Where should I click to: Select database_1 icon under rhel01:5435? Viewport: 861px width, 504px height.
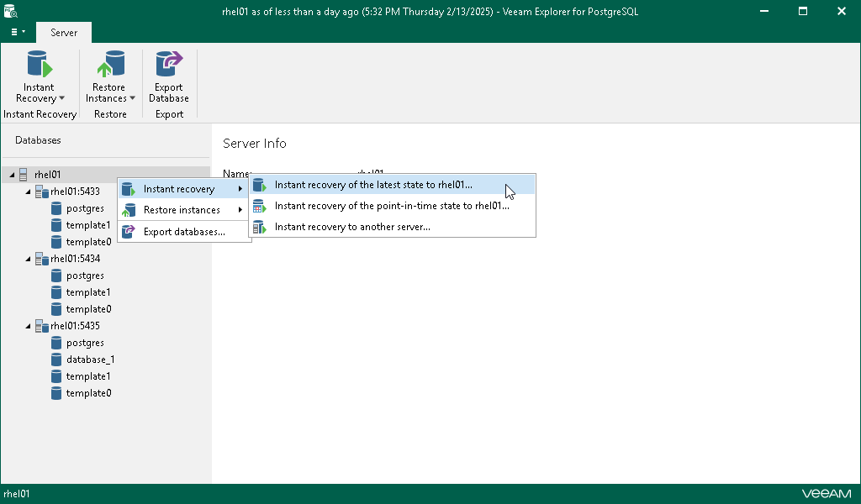[56, 360]
